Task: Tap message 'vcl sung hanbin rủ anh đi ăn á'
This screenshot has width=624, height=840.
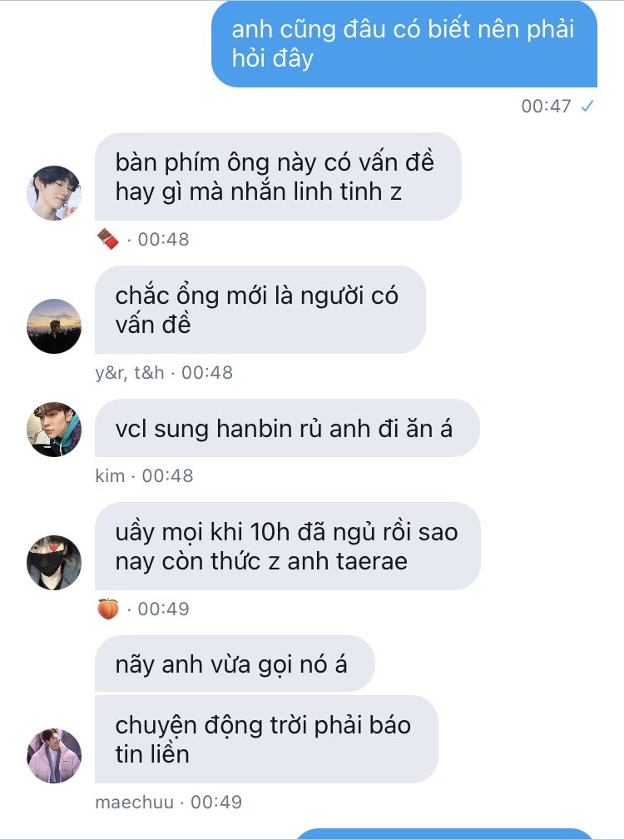Action: point(287,428)
